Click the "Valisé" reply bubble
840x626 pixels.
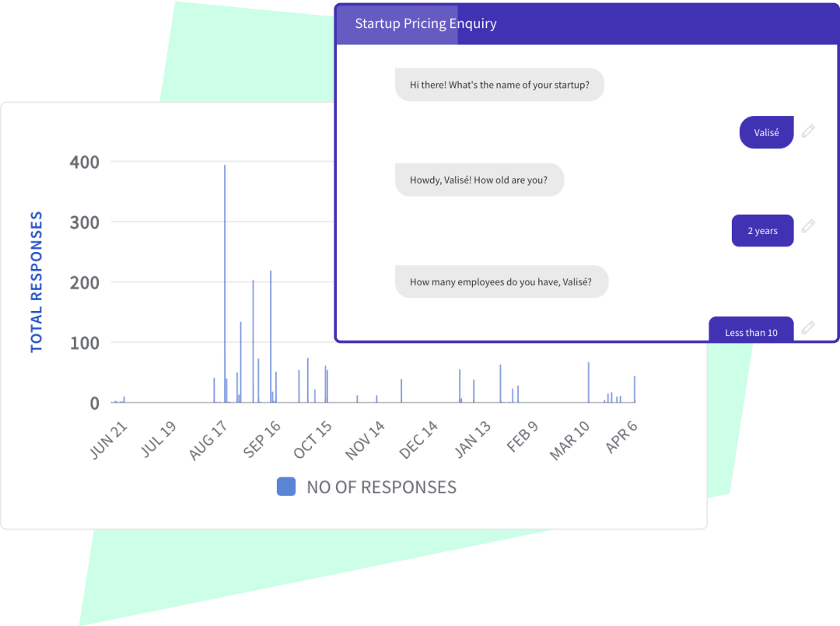coord(766,132)
